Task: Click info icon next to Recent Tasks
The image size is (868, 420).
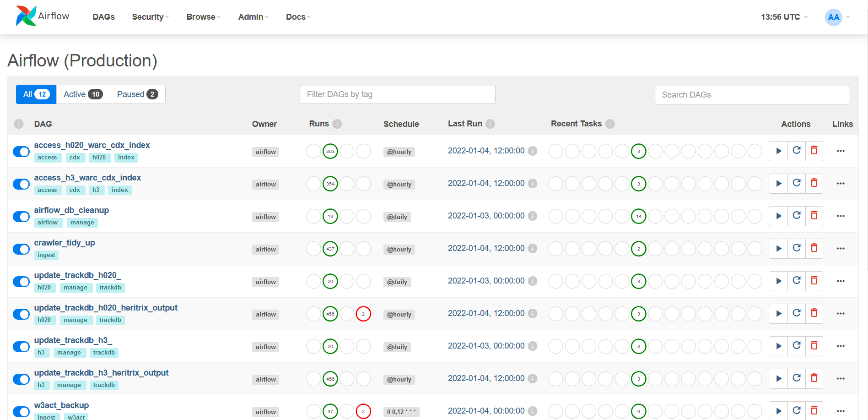Action: (609, 124)
